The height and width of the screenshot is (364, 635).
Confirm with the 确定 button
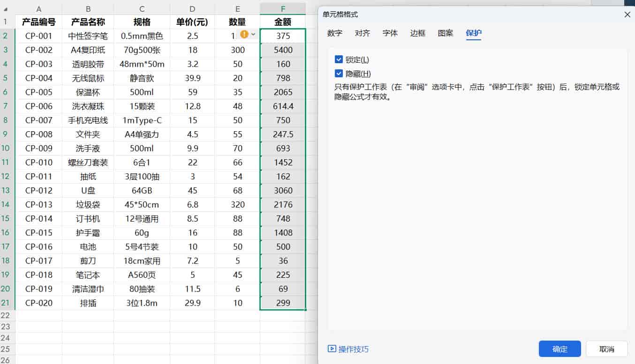click(x=560, y=349)
